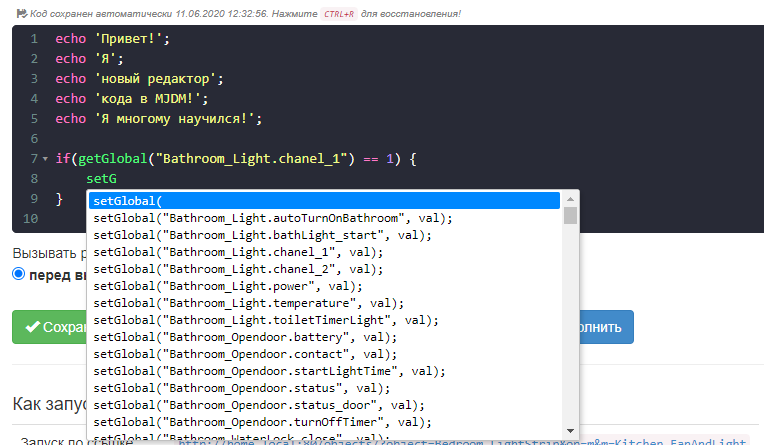Pick the Bathroom_Light.chanel_2 setGlobal suggestion

324,269
